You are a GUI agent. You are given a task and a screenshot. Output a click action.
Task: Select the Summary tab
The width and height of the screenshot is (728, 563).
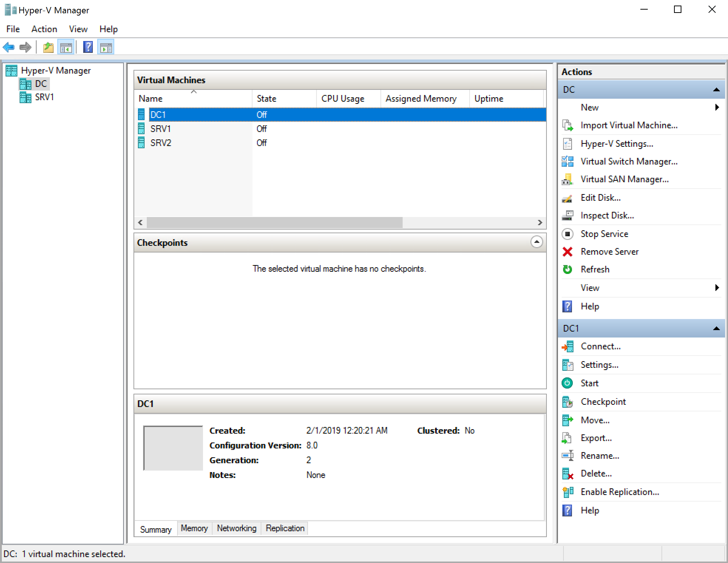(156, 529)
